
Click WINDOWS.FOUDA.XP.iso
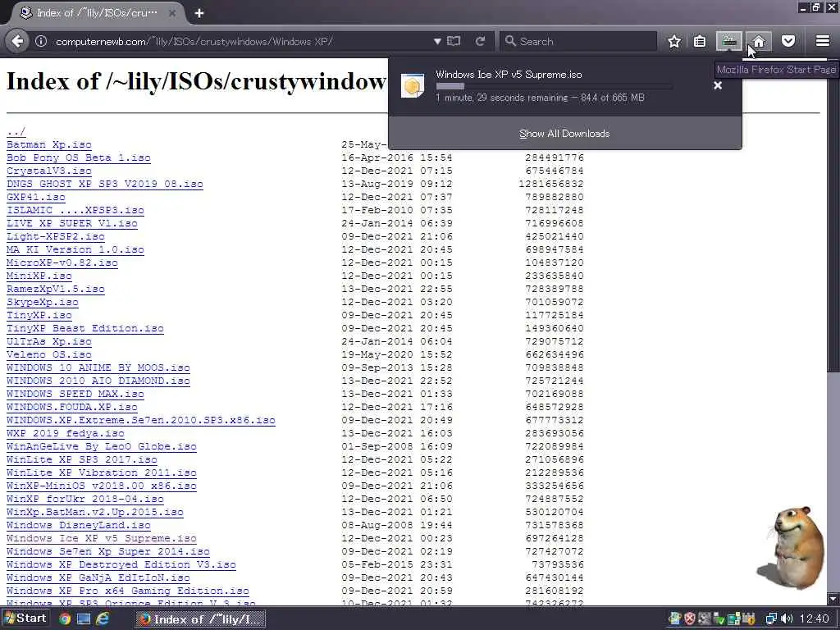click(72, 407)
